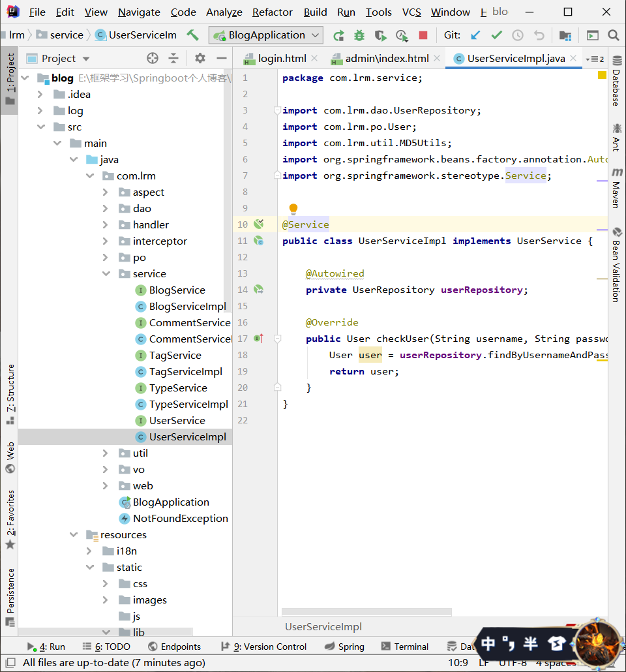The height and width of the screenshot is (672, 626).
Task: Click the editor horizontal scrollbar
Action: (x=366, y=612)
